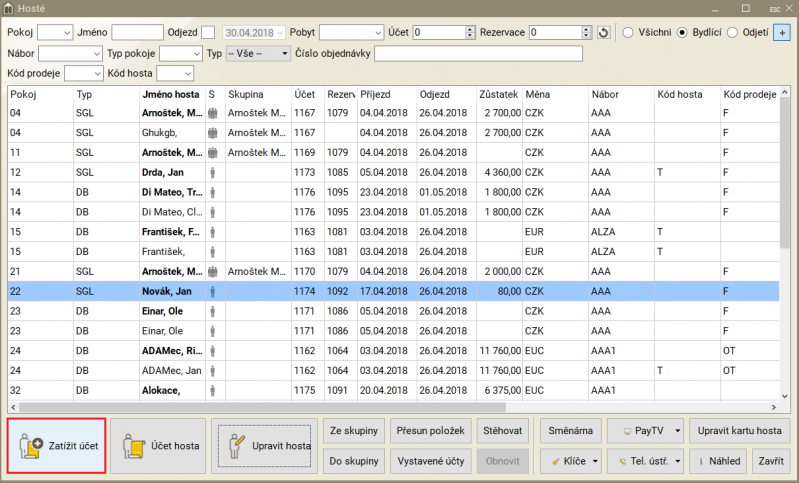Sort by Jméno hosta column header
This screenshot has height=483, width=799.
tap(171, 93)
